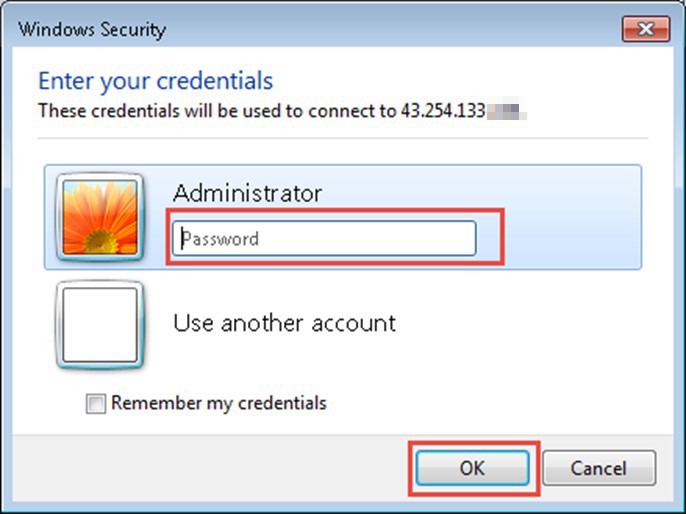
Task: Select the Administrator account name label
Action: 247,193
